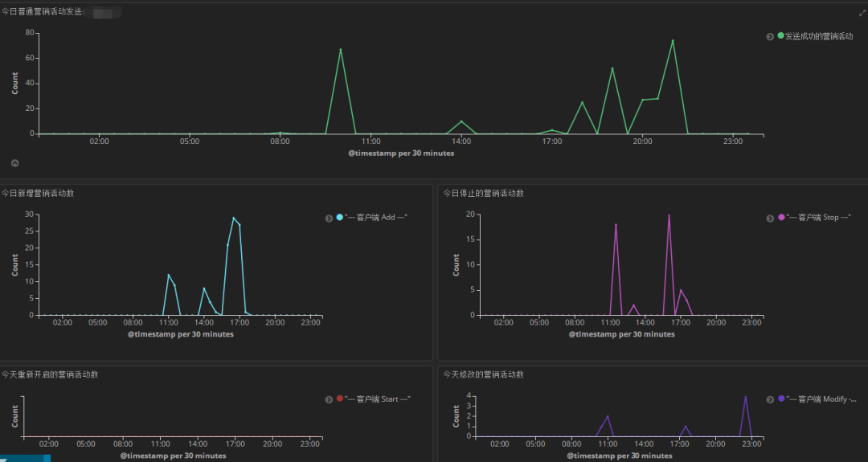This screenshot has height=462, width=868.
Task: Click Count axis label of the top chart
Action: (15, 83)
